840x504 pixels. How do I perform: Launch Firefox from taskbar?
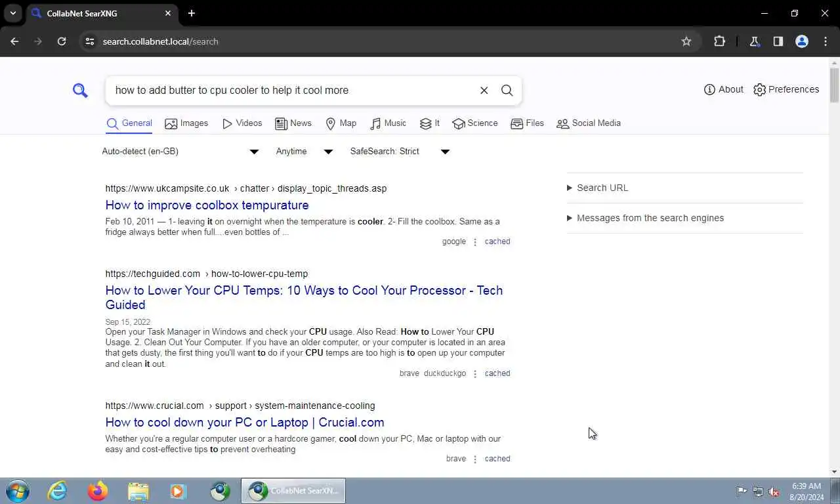(x=98, y=491)
